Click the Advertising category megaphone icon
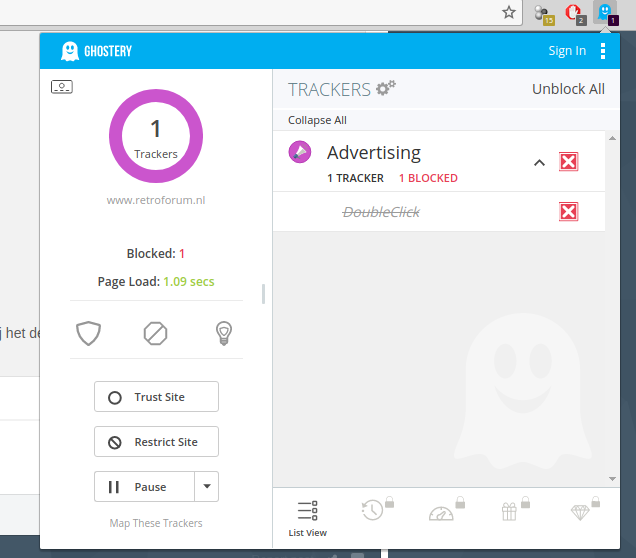 pos(300,152)
